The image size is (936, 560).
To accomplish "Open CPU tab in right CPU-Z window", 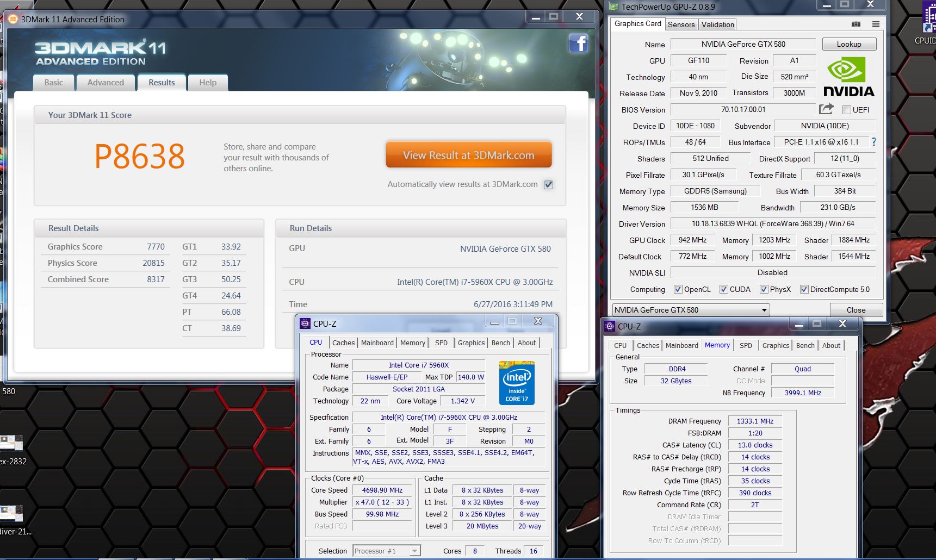I will point(620,345).
